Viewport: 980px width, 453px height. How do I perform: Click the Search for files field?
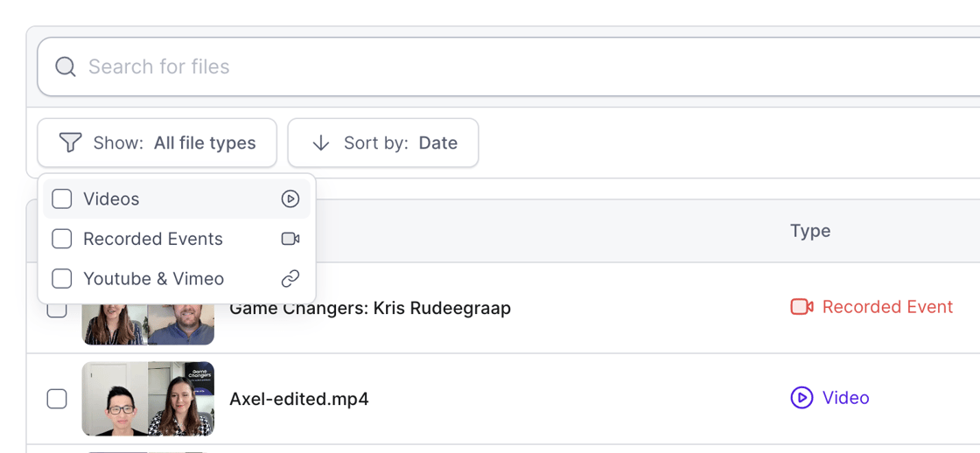(508, 66)
